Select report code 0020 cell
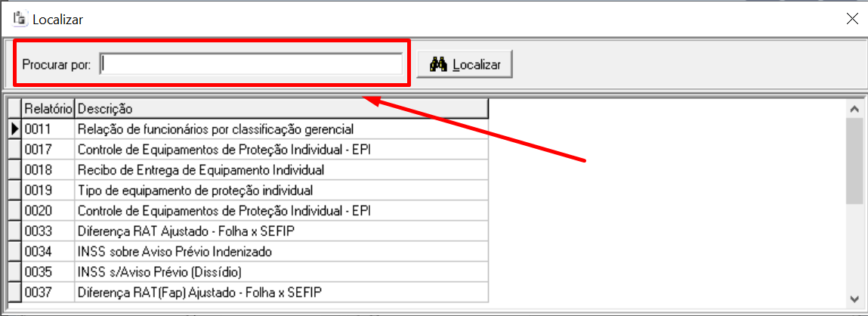Viewport: 868px width, 316px height. 48,211
